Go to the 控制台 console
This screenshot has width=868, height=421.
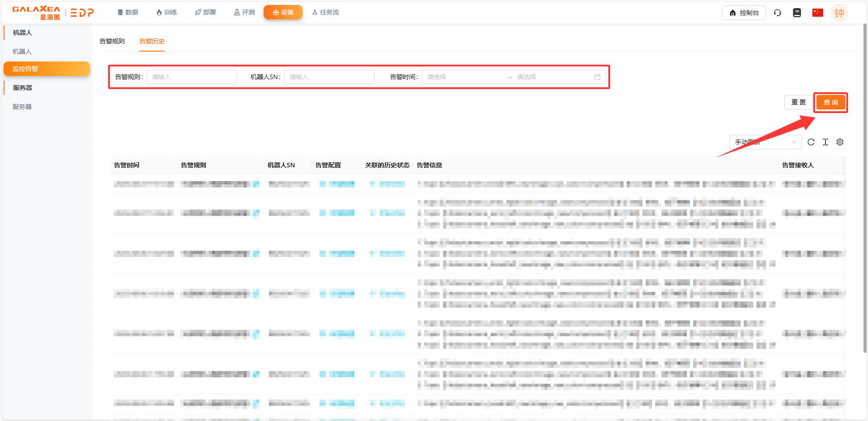[x=744, y=13]
